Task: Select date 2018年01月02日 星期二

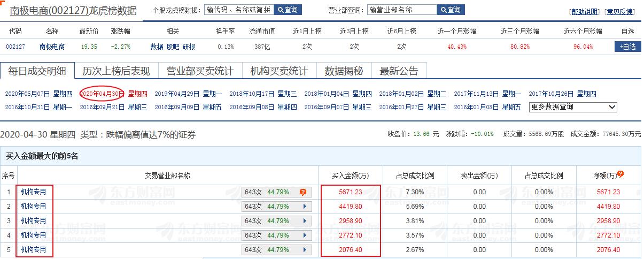Action: [x=413, y=94]
